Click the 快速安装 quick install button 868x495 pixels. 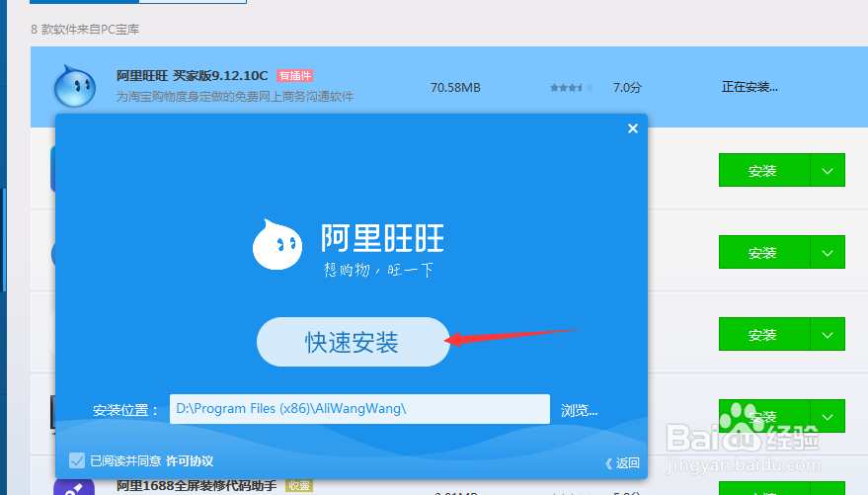(353, 342)
